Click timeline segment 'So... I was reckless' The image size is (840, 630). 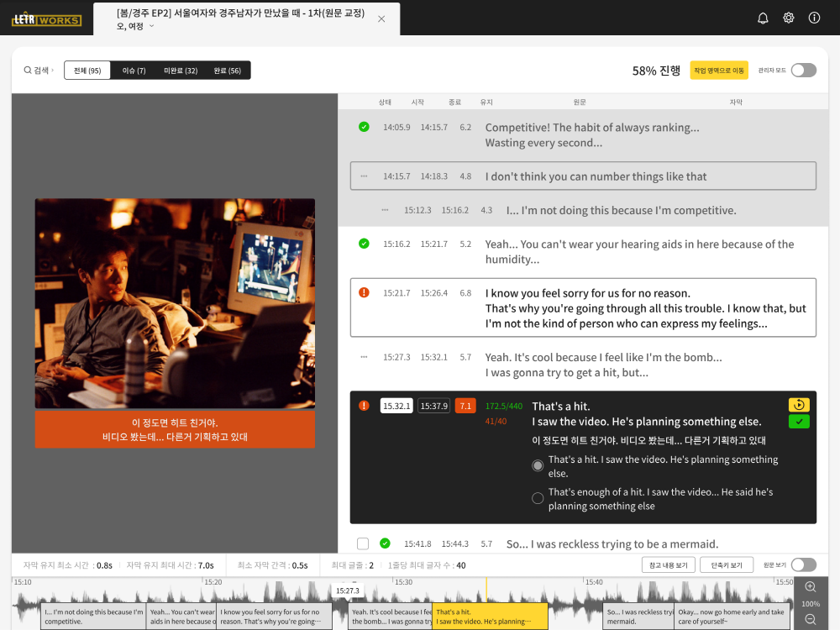(x=638, y=617)
